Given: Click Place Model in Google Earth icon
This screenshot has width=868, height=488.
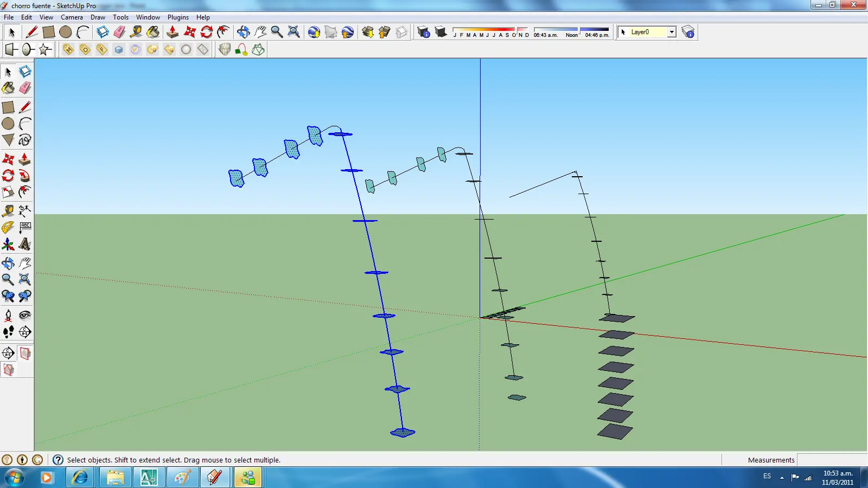Looking at the screenshot, I should pos(348,32).
